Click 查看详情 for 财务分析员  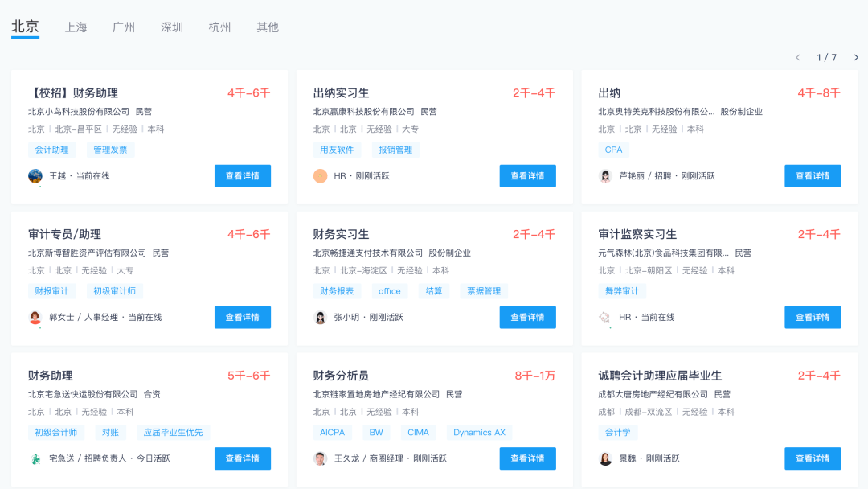(527, 458)
